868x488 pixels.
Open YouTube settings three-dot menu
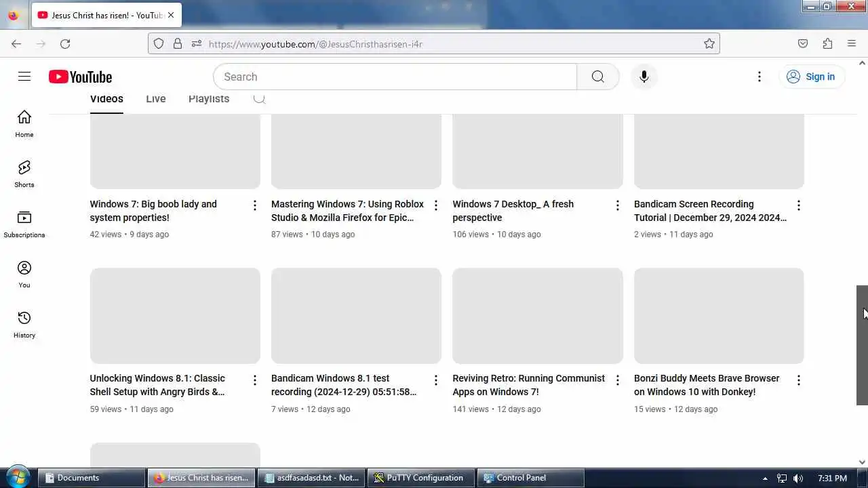[x=759, y=77]
